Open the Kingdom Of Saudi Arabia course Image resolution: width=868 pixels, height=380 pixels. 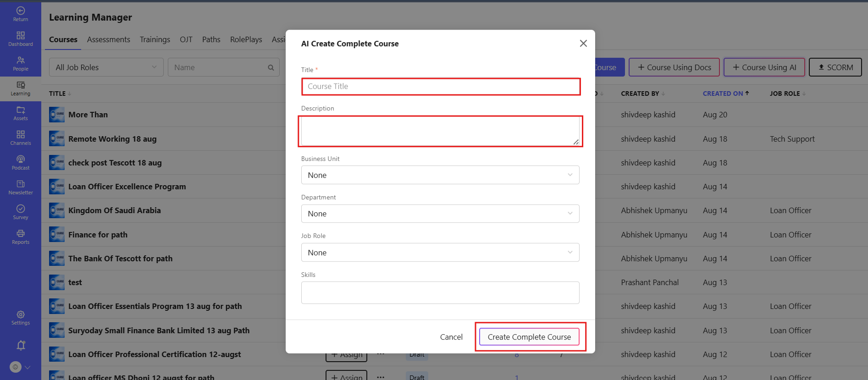(x=115, y=210)
